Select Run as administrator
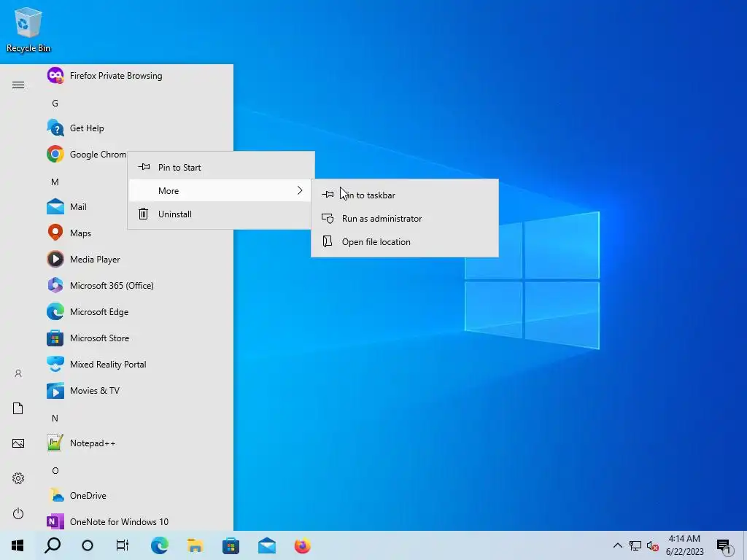Screen dimensions: 747x560 click(405, 218)
